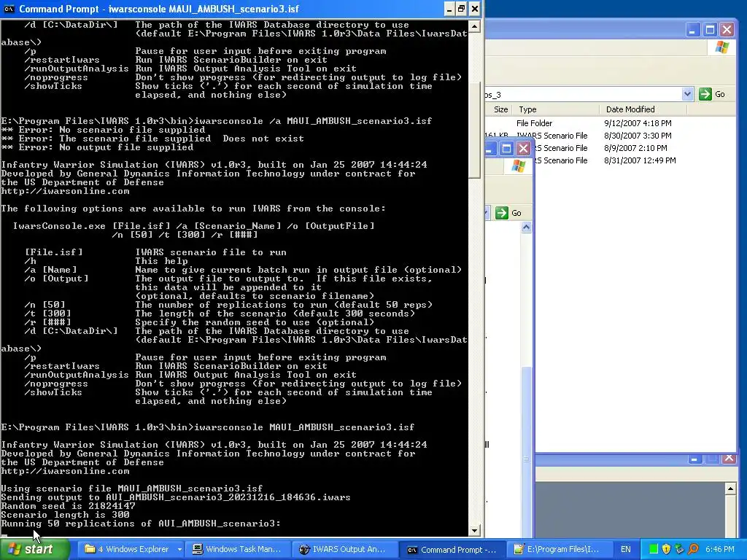Screen dimensions: 747x560
Task: Click the network connection tray icon
Action: [x=679, y=549]
